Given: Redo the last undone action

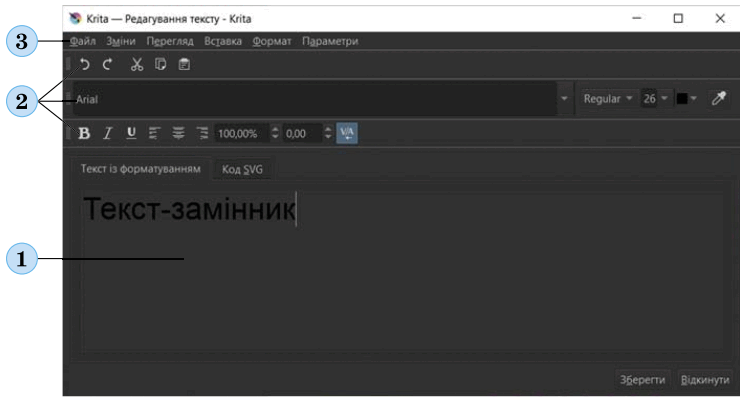Looking at the screenshot, I should click(x=108, y=64).
